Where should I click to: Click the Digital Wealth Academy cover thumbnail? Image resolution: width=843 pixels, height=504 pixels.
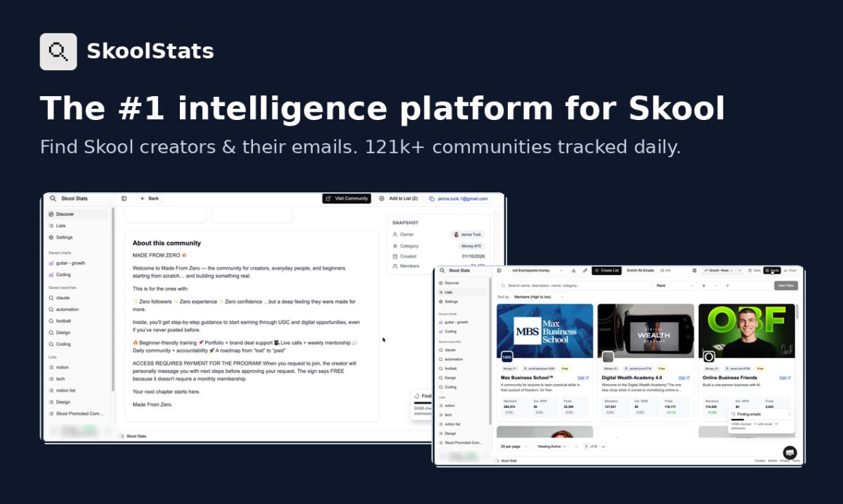tap(646, 331)
